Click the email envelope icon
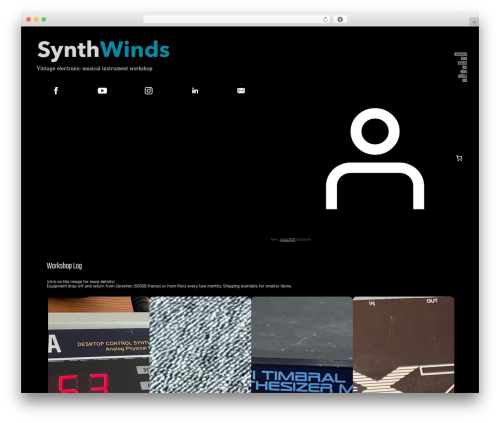This screenshot has width=500, height=423. tap(241, 91)
